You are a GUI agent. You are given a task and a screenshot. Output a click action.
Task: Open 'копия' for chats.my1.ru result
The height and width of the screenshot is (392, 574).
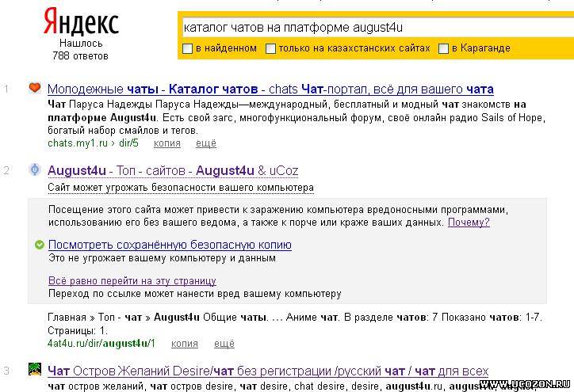[167, 143]
